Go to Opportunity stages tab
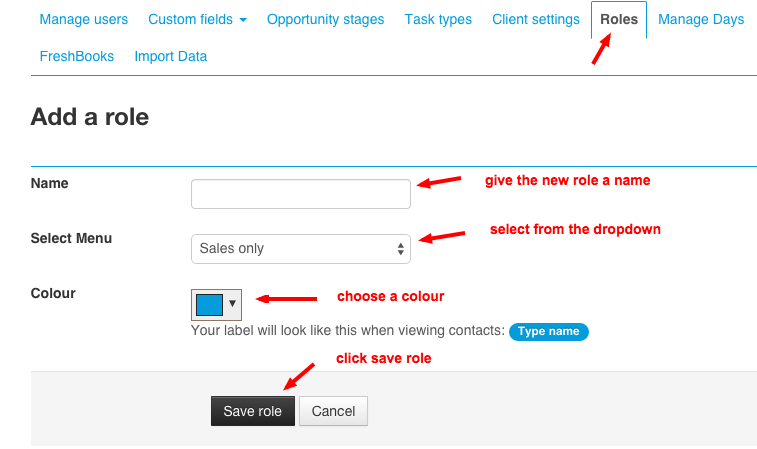This screenshot has height=449, width=757. click(325, 20)
